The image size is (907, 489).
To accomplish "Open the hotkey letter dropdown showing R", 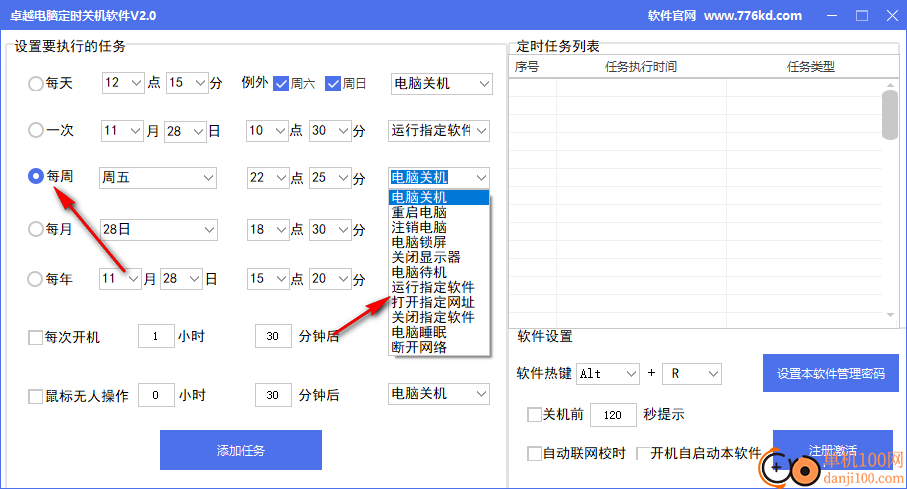I will pos(692,374).
